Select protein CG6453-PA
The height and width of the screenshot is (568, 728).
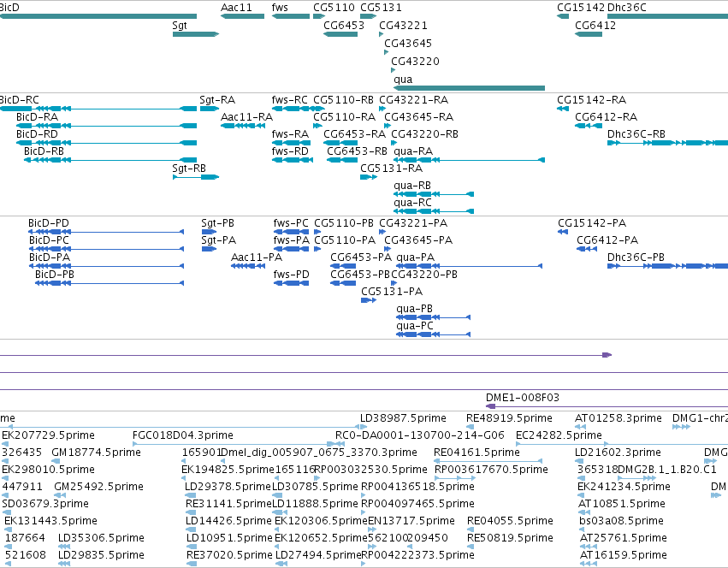pos(361,257)
